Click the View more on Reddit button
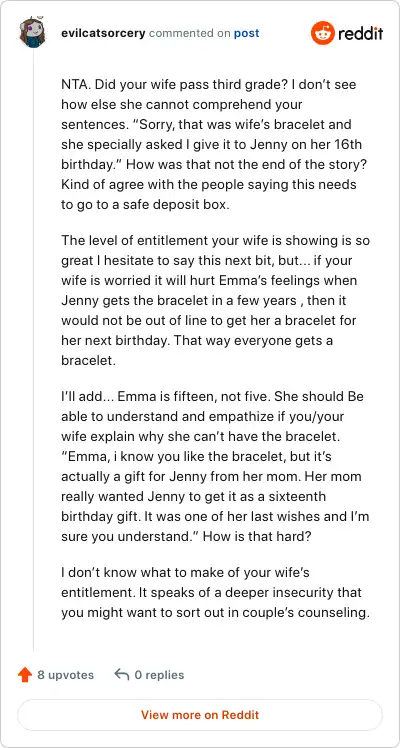The width and height of the screenshot is (400, 748). [x=200, y=715]
